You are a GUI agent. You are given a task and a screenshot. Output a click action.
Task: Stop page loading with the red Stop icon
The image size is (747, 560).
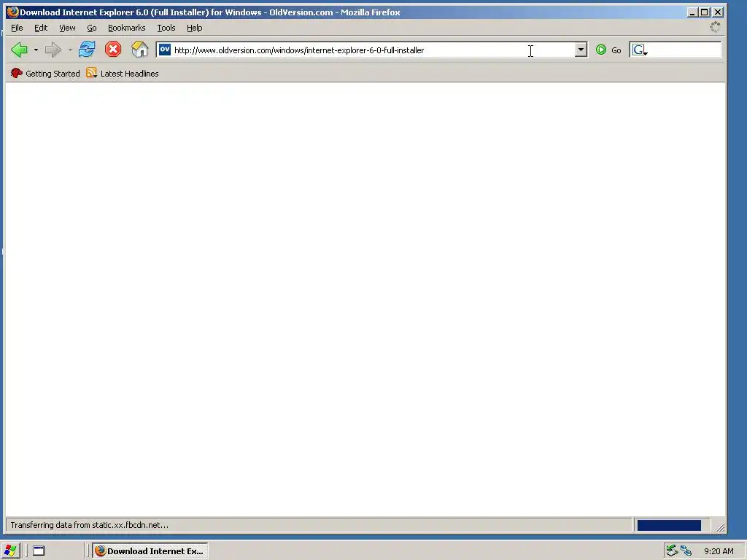point(113,49)
